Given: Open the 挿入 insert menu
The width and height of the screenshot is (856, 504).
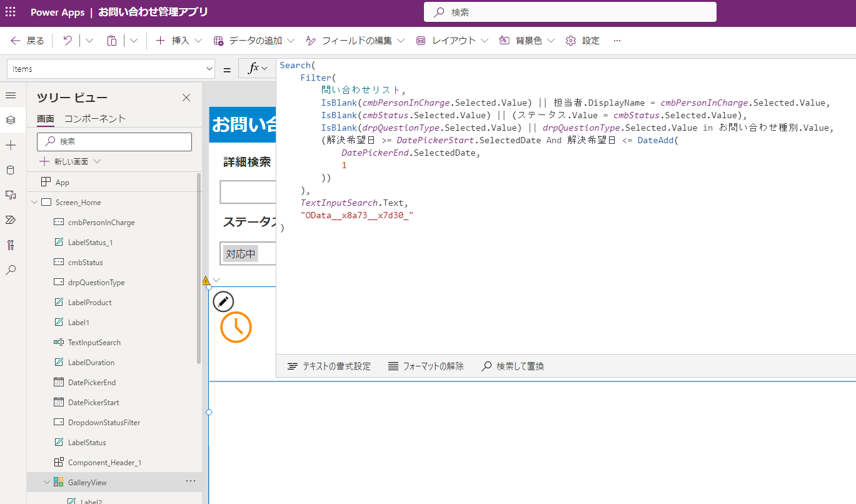Looking at the screenshot, I should coord(179,41).
